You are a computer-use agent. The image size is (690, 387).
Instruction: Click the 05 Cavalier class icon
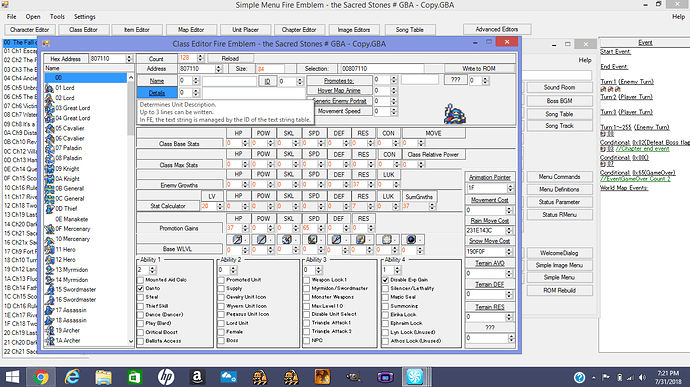49,128
